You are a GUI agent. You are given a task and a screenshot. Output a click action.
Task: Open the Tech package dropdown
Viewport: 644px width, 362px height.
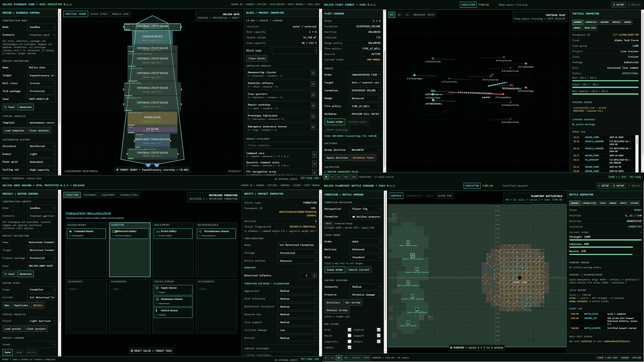coord(41,91)
